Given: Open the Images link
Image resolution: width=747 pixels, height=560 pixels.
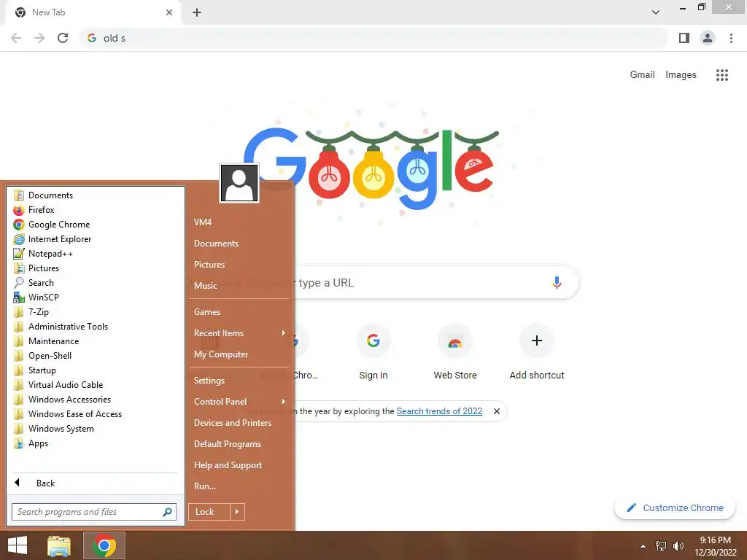Looking at the screenshot, I should pyautogui.click(x=681, y=75).
